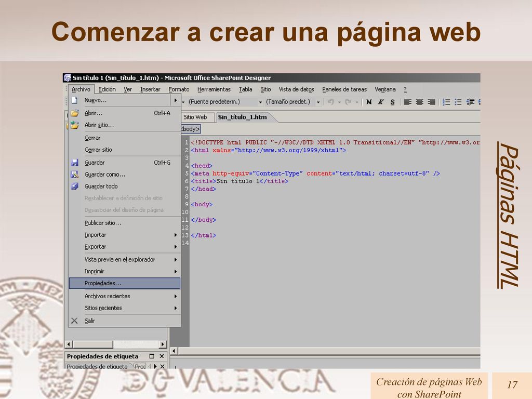Open the Insertar menu
This screenshot has width=532, height=399.
[150, 89]
